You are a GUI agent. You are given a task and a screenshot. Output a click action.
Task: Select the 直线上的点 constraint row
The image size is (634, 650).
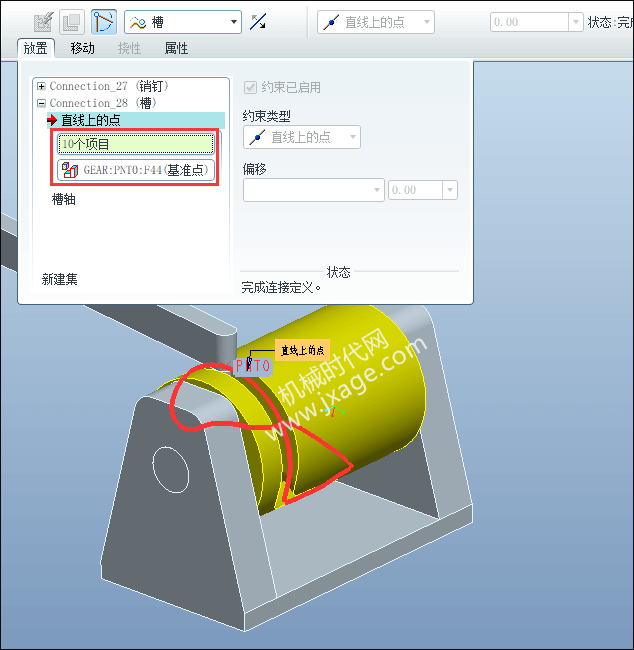tap(136, 120)
